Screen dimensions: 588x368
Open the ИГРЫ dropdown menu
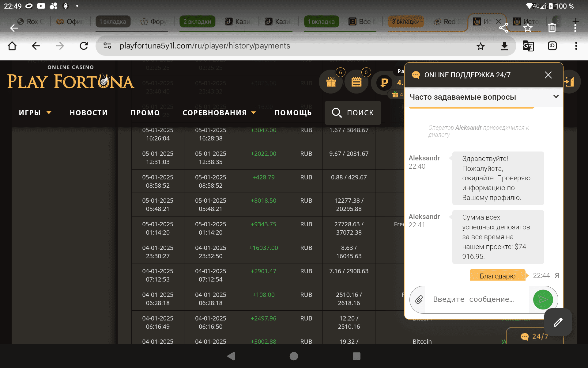pyautogui.click(x=35, y=113)
